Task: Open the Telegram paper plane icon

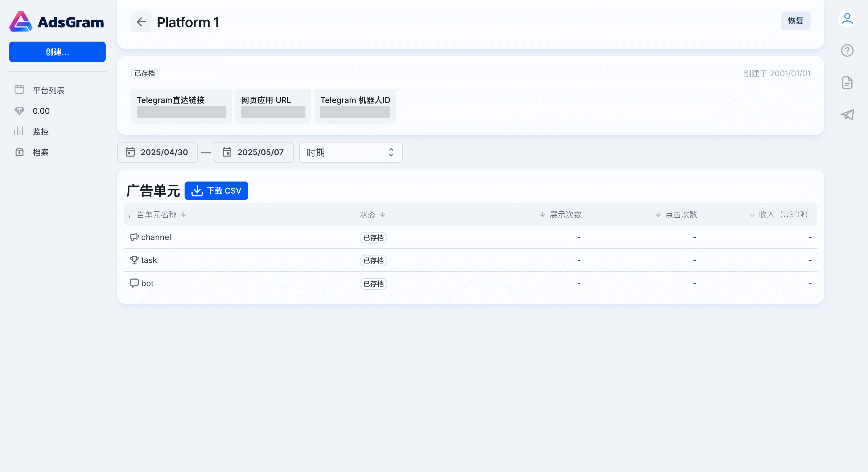Action: (847, 114)
